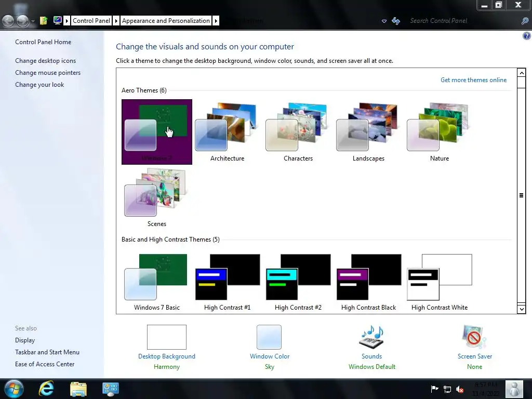Viewport: 532px width, 399px height.
Task: Click the Window Color link
Action: point(270,356)
